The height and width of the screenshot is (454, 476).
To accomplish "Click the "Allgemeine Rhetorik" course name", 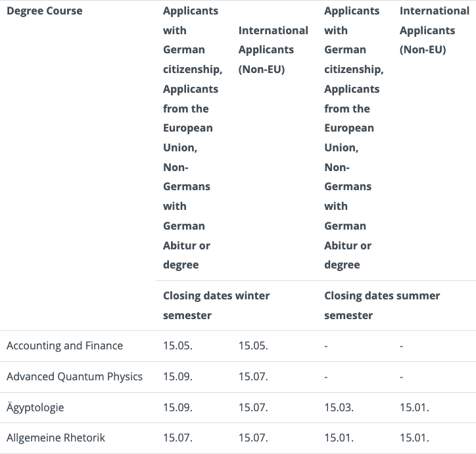I will pos(56,438).
